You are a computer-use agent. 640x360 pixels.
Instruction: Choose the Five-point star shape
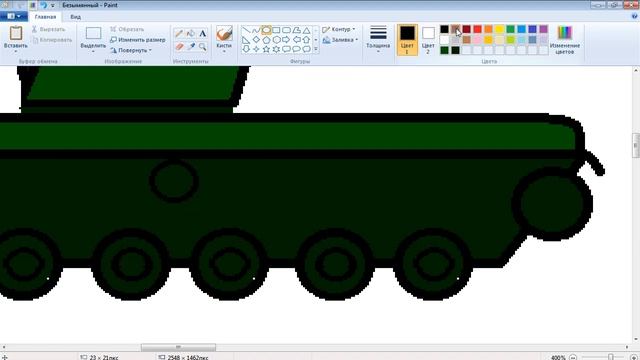point(266,49)
